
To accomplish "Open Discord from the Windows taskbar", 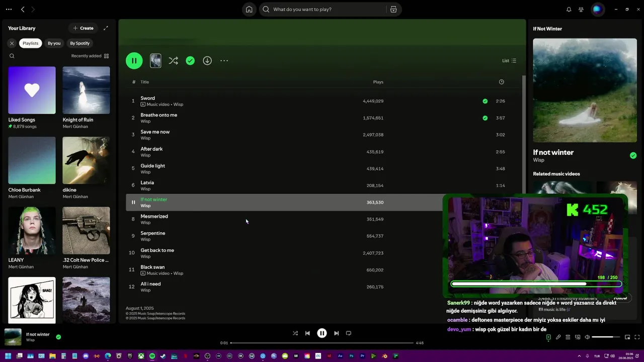I will click(x=86, y=356).
